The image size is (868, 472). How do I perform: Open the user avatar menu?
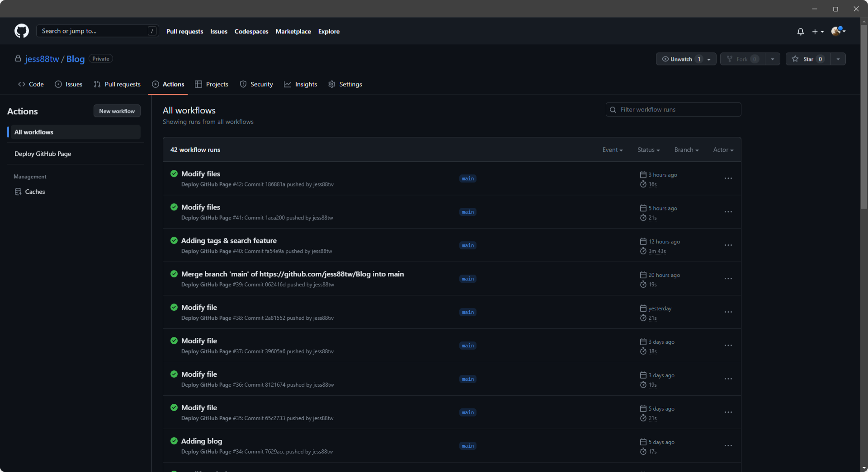pyautogui.click(x=839, y=31)
